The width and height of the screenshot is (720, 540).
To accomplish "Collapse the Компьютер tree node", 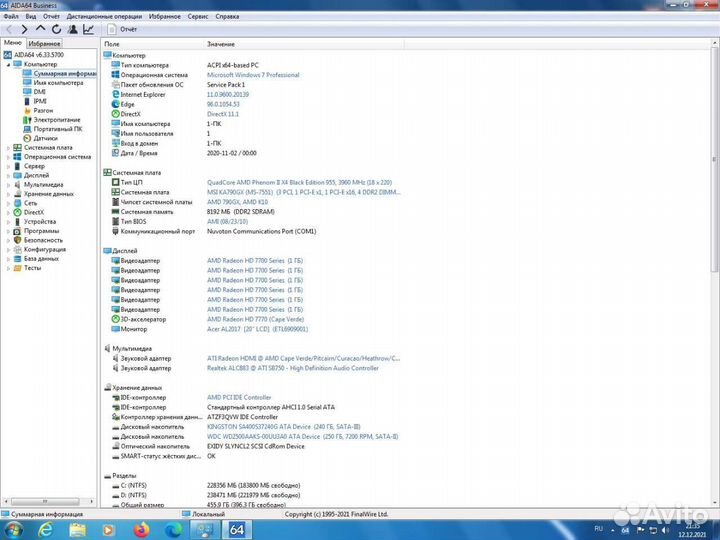I will click(8, 65).
